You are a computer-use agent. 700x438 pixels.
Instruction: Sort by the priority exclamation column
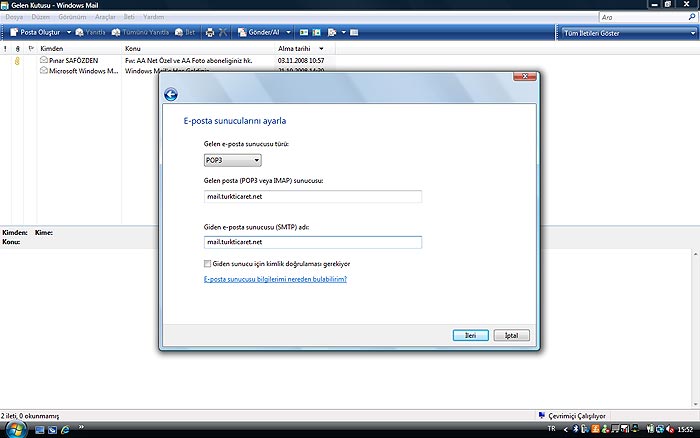point(5,48)
